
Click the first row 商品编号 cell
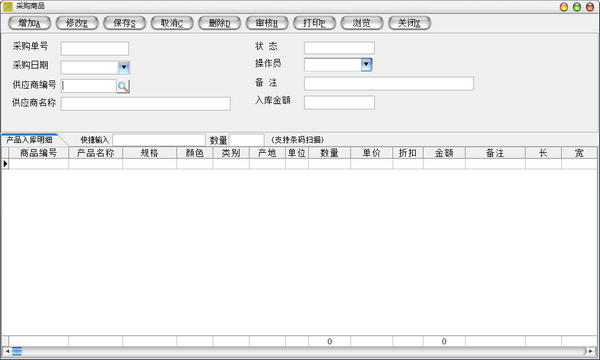click(x=39, y=164)
